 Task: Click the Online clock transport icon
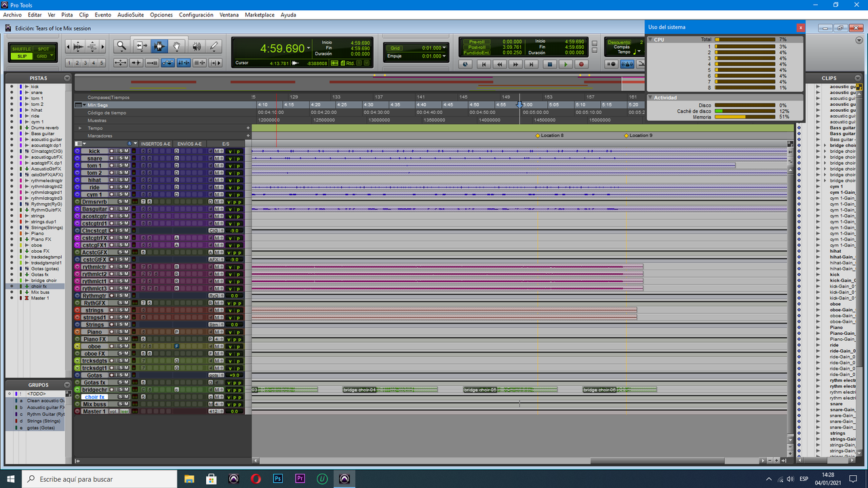(x=465, y=64)
